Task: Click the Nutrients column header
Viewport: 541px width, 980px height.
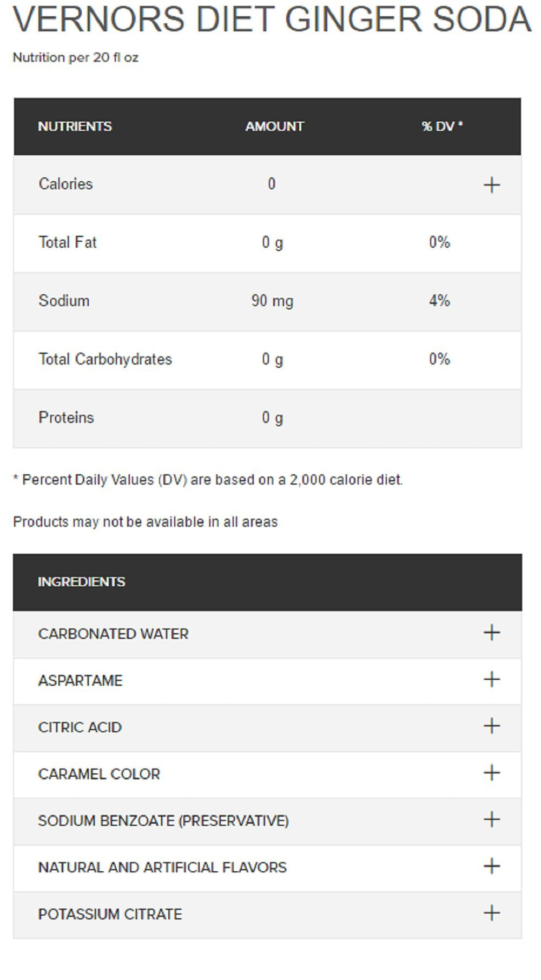Action: 75,126
